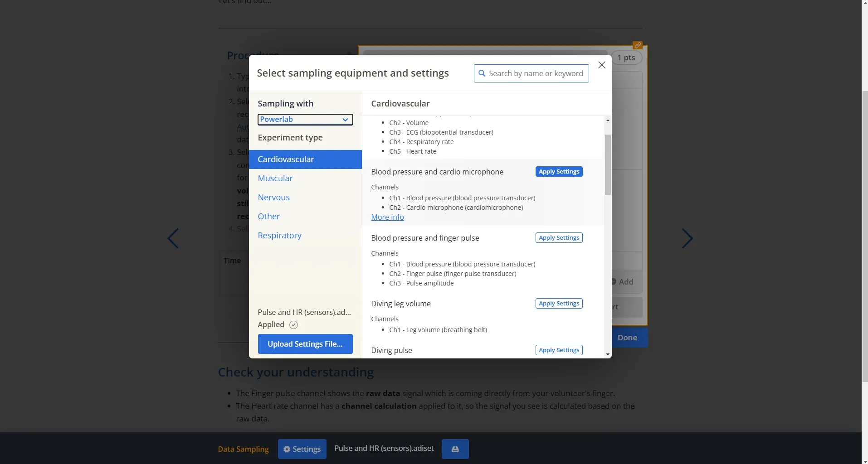Screen dimensions: 868x464
Task: Close the sampling settings dialog
Action: click(601, 65)
